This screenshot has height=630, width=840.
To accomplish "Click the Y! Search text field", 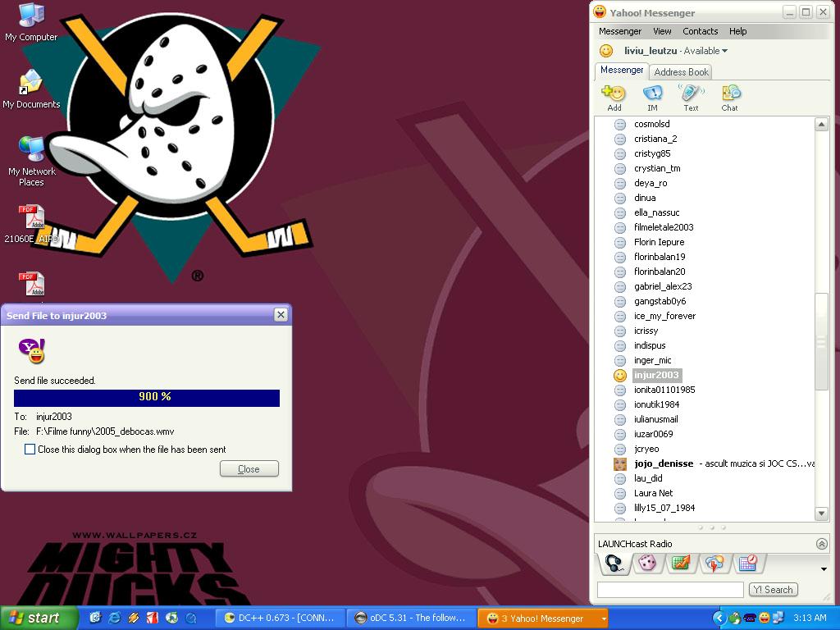I will tap(670, 589).
